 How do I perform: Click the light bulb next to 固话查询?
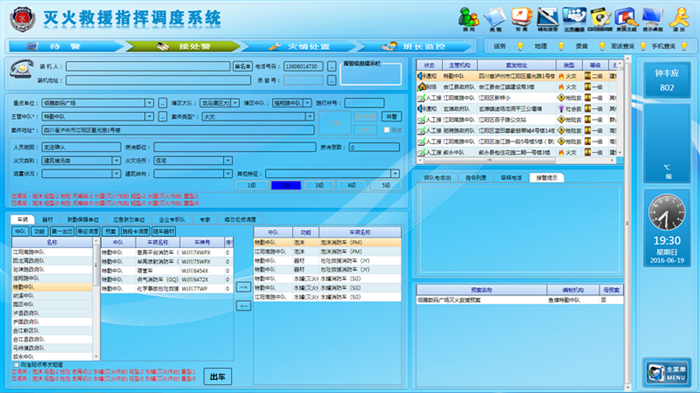pyautogui.click(x=643, y=46)
